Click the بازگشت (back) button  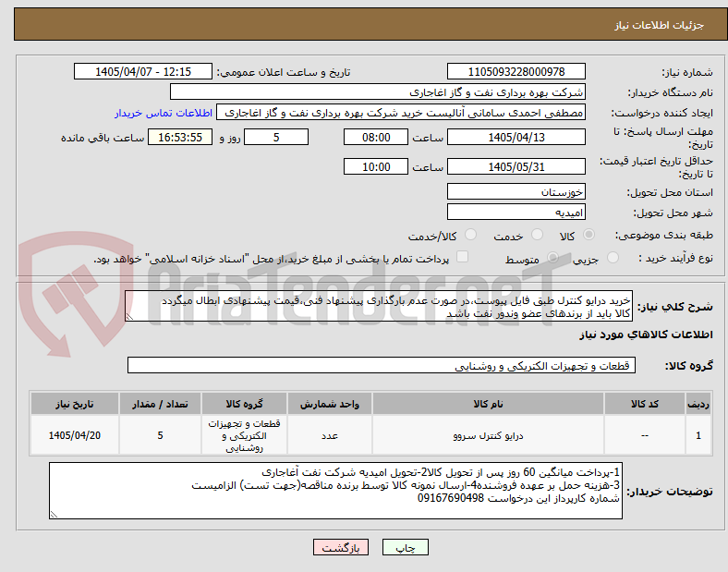[341, 547]
